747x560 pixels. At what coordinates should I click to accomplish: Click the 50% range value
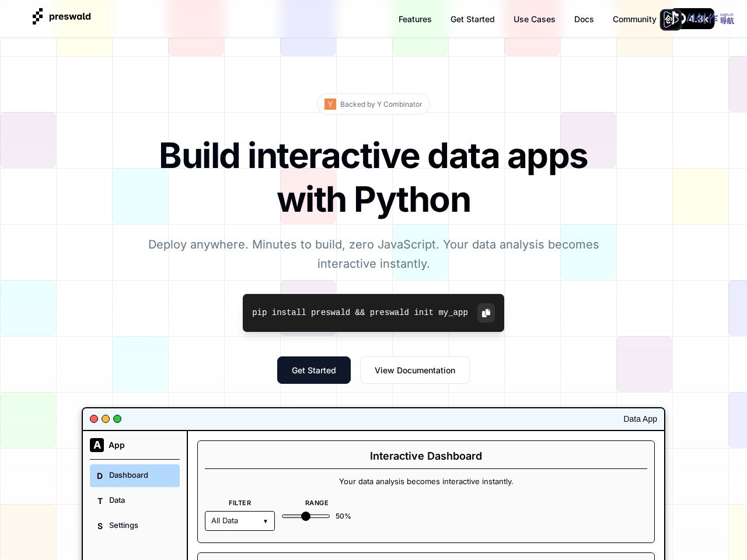click(343, 516)
